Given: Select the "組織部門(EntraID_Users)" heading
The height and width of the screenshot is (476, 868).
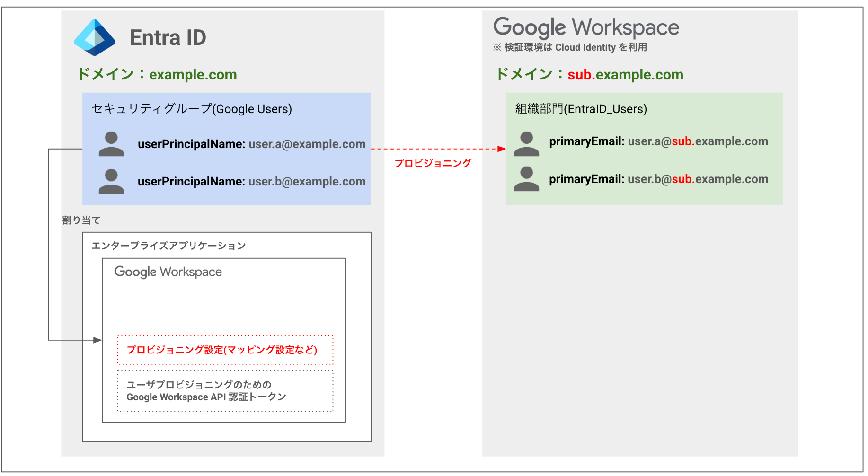Looking at the screenshot, I should pos(581,109).
